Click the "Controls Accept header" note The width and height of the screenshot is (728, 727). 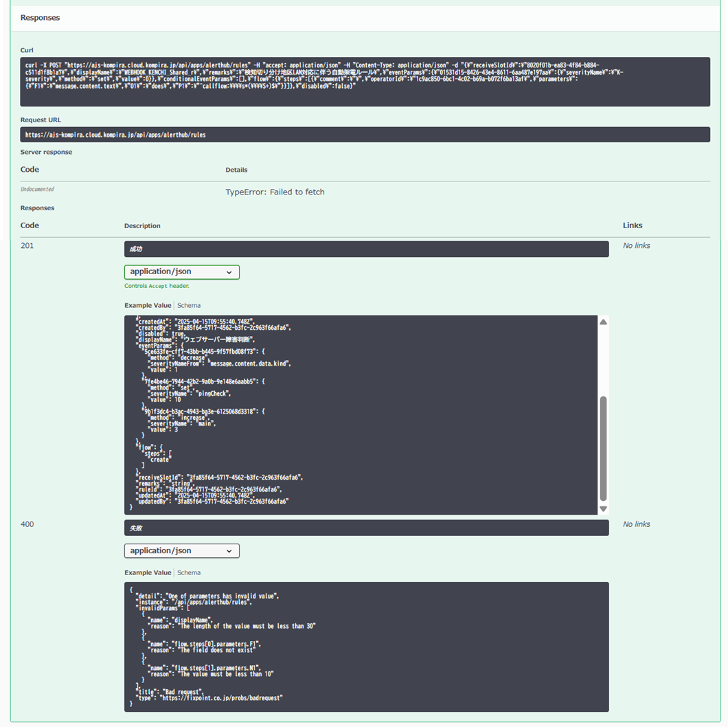coord(157,286)
